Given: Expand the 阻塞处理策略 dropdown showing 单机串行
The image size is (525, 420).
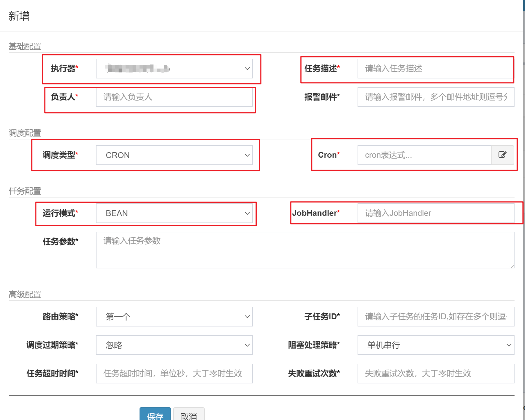Looking at the screenshot, I should click(x=436, y=345).
